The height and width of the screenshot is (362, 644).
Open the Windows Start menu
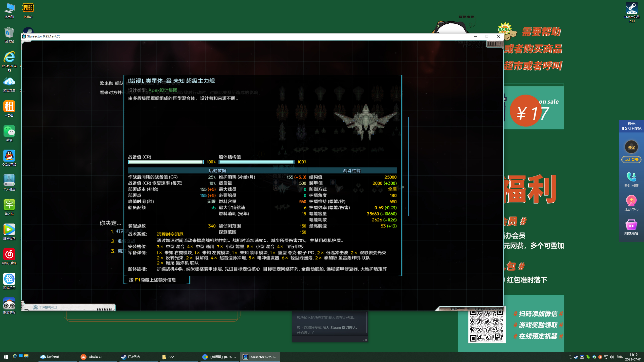pos(6,357)
